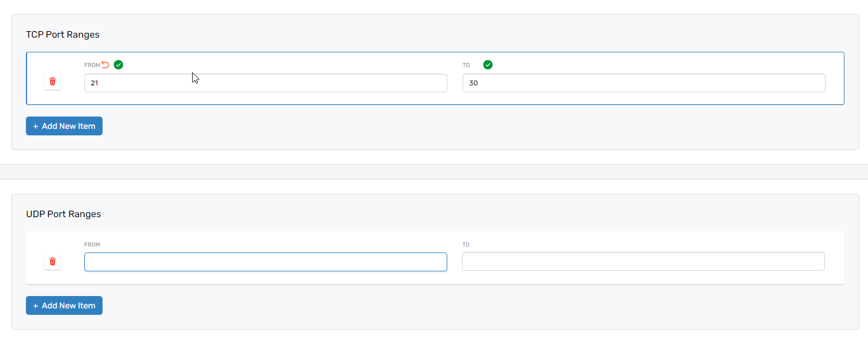Click the TCP Port Ranges heading
This screenshot has width=868, height=339.
click(x=62, y=35)
